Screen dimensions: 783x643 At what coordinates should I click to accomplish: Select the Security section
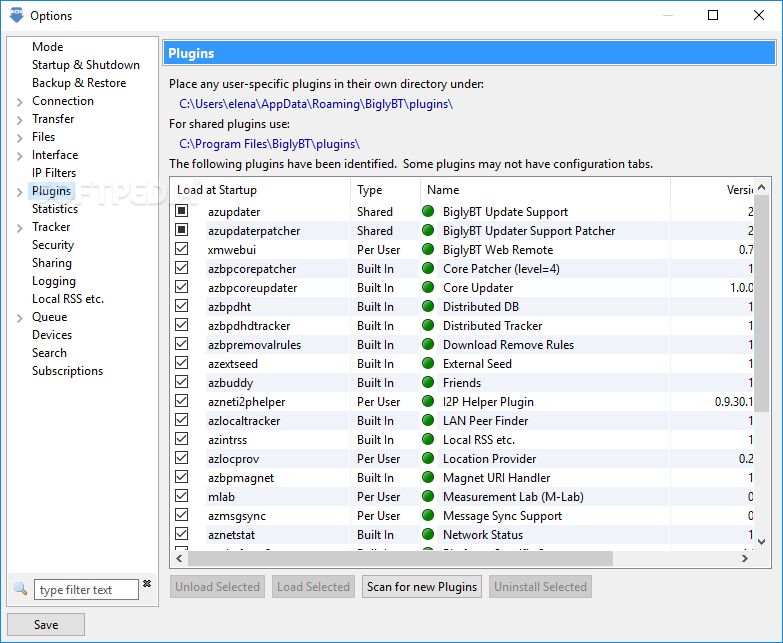53,244
